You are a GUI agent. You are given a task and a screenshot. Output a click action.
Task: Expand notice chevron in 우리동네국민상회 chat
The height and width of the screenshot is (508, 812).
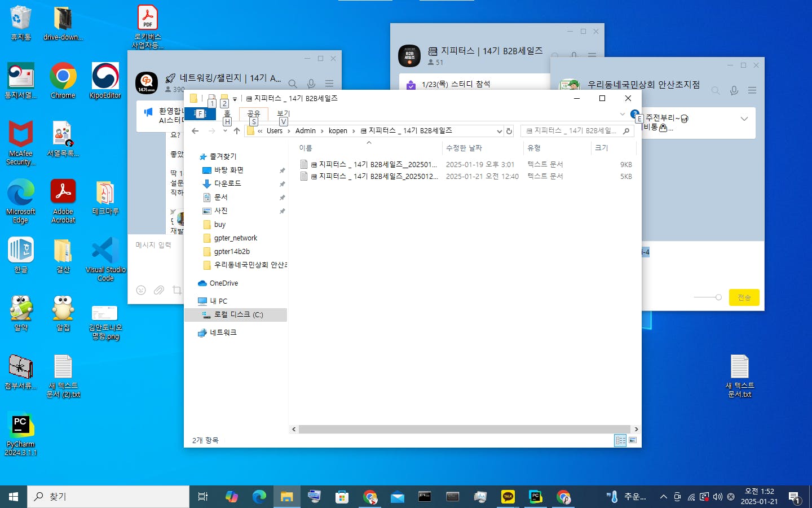pos(744,119)
